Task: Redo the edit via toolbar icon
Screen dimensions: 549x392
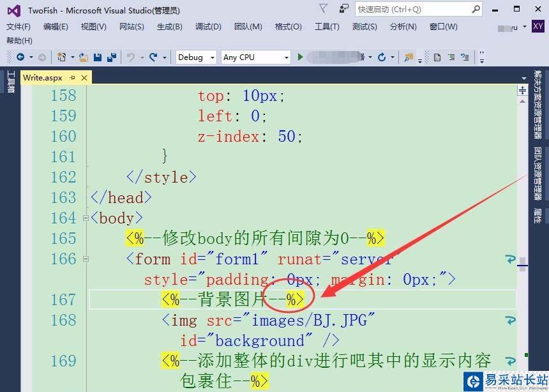Action: (153, 57)
